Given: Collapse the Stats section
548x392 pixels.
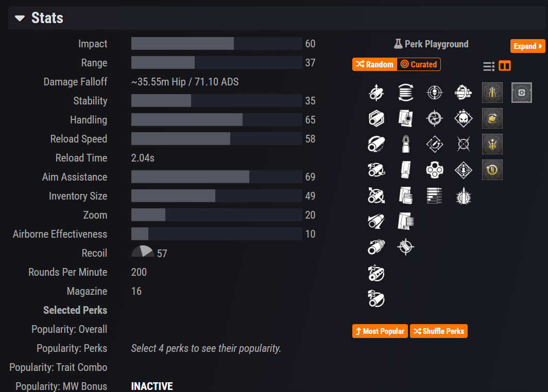Looking at the screenshot, I should (x=19, y=18).
